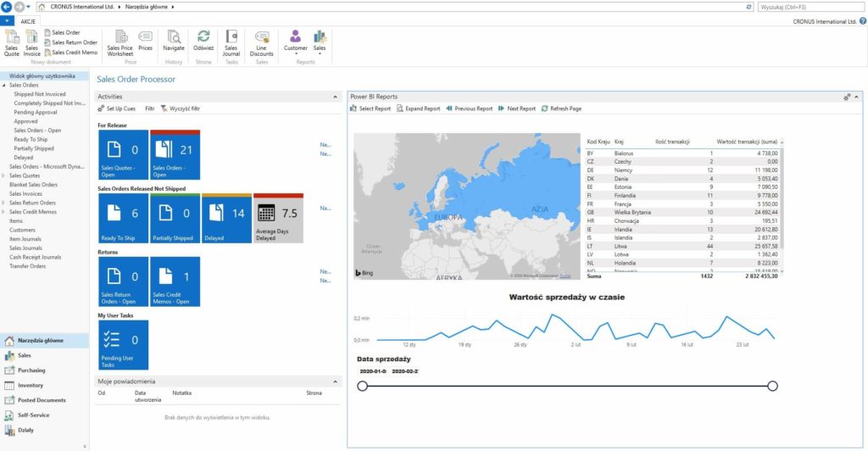
Task: Go back with the back arrow
Action: [x=7, y=7]
